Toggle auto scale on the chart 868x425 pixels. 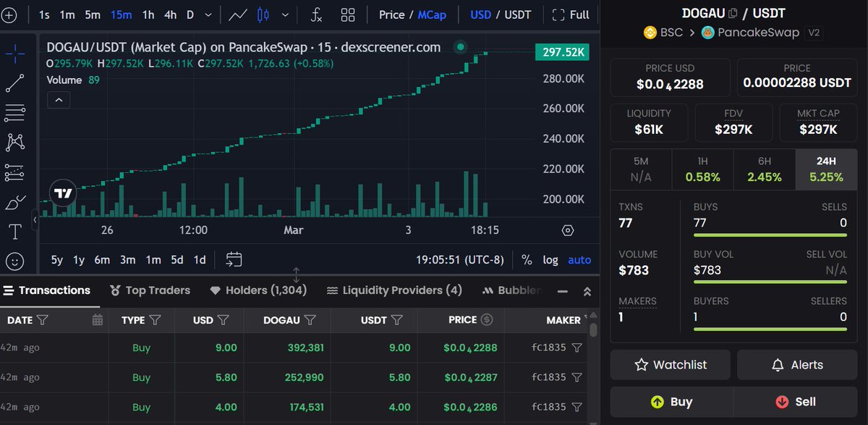coord(579,260)
